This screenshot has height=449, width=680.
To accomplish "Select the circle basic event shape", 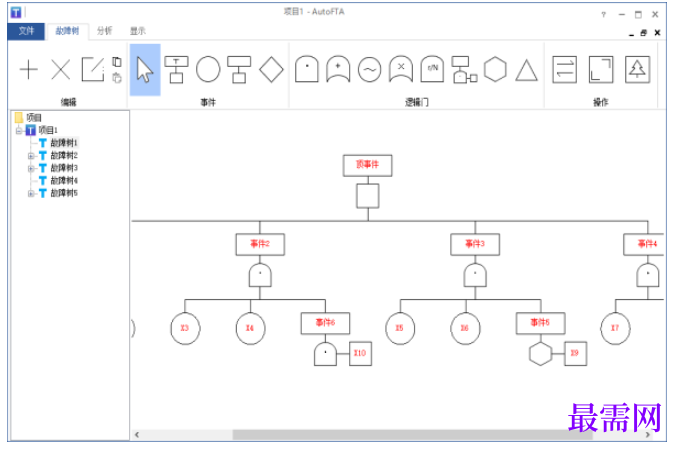I will [208, 69].
